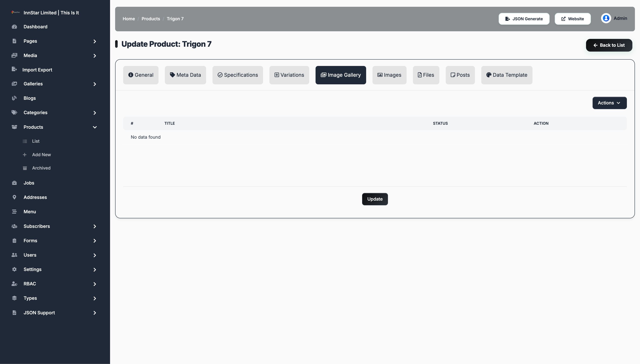Click the JSON Support file icon

click(x=14, y=312)
